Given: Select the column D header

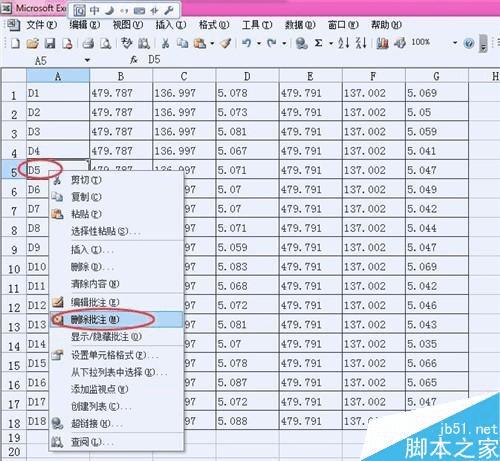Looking at the screenshot, I should [247, 76].
